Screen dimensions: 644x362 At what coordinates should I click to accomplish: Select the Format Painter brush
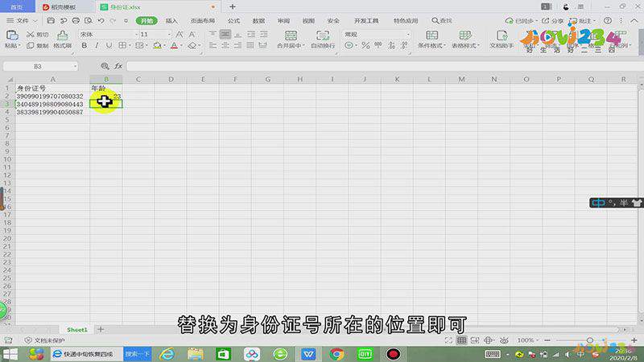point(62,35)
